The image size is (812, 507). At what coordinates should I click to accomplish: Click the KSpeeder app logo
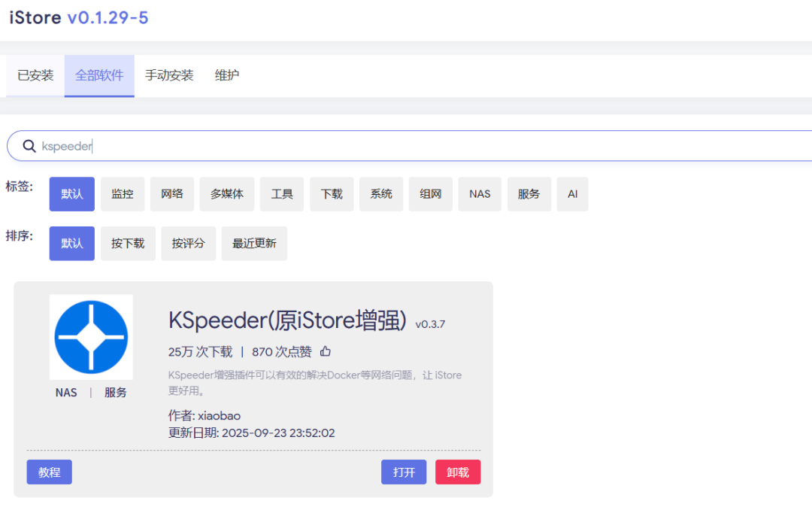(91, 337)
